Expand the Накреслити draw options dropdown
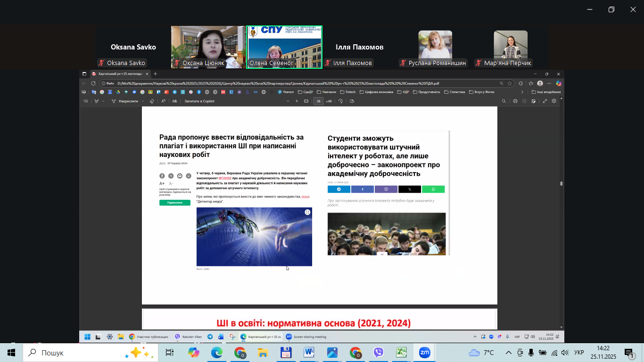Screen dimensions: 644x362 point(143,101)
